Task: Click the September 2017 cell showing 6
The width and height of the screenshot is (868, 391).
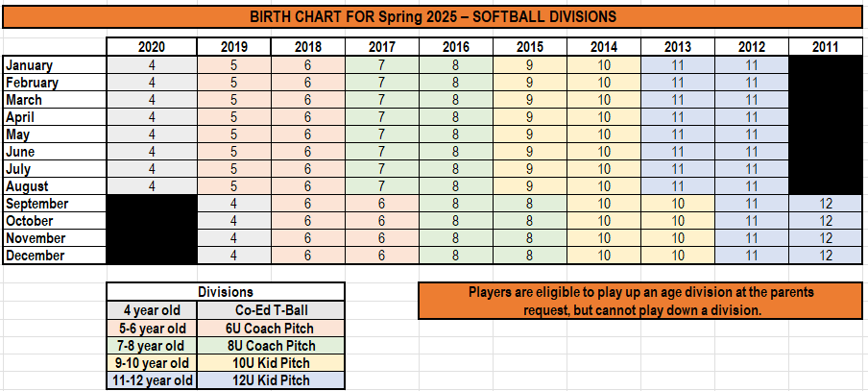Action: click(382, 204)
